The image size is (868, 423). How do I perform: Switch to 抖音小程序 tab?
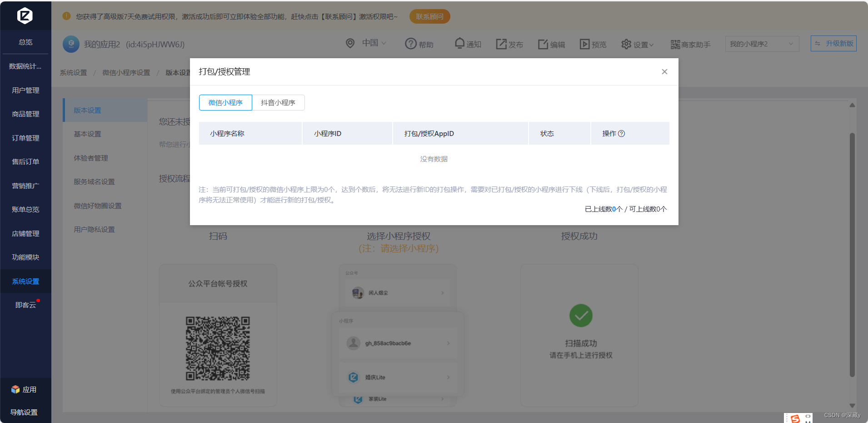[x=278, y=102]
